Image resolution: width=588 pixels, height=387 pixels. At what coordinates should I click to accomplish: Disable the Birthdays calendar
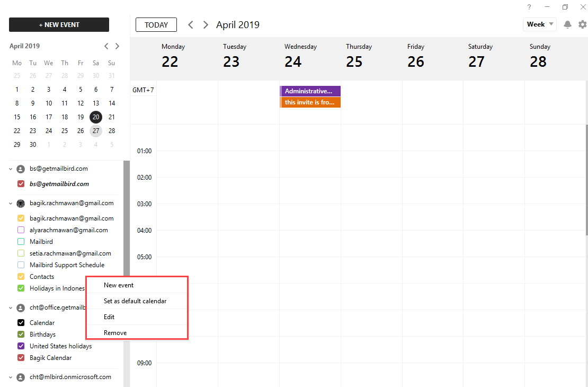point(20,334)
